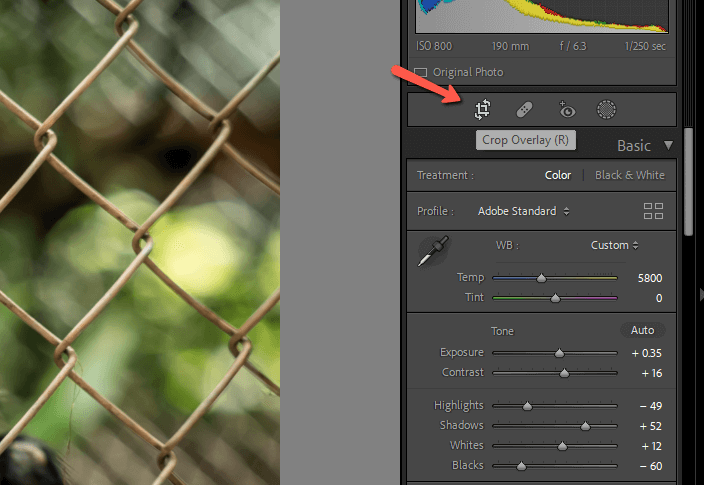Click the Highlights slider handle

527,406
